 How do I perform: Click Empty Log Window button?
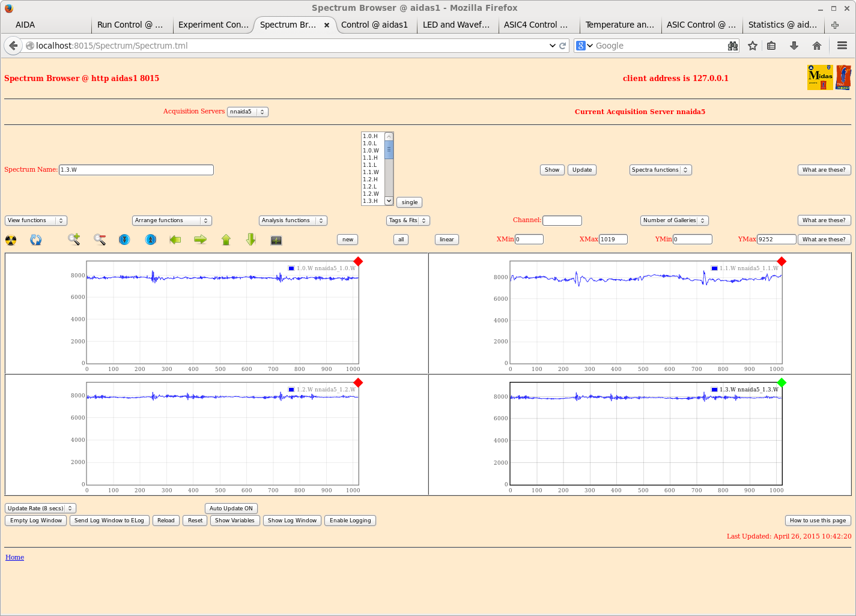[x=36, y=521]
